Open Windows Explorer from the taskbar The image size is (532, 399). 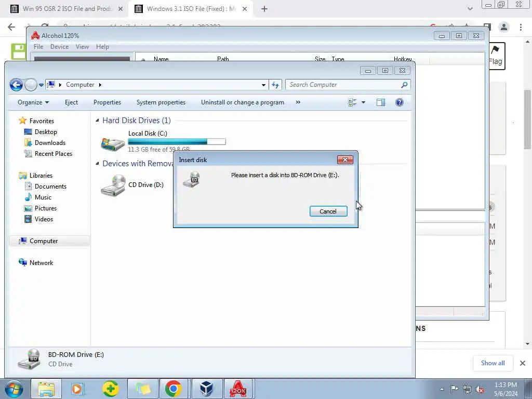[x=46, y=389]
